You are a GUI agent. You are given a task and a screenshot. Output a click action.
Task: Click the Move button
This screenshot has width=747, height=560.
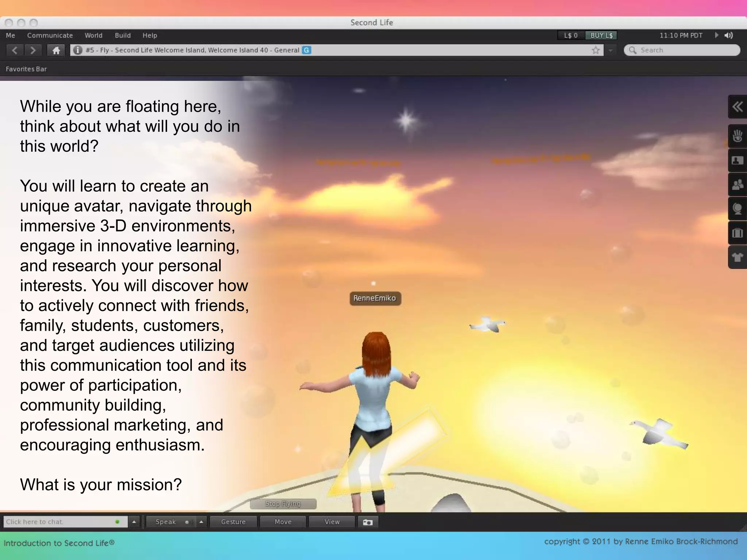point(283,522)
